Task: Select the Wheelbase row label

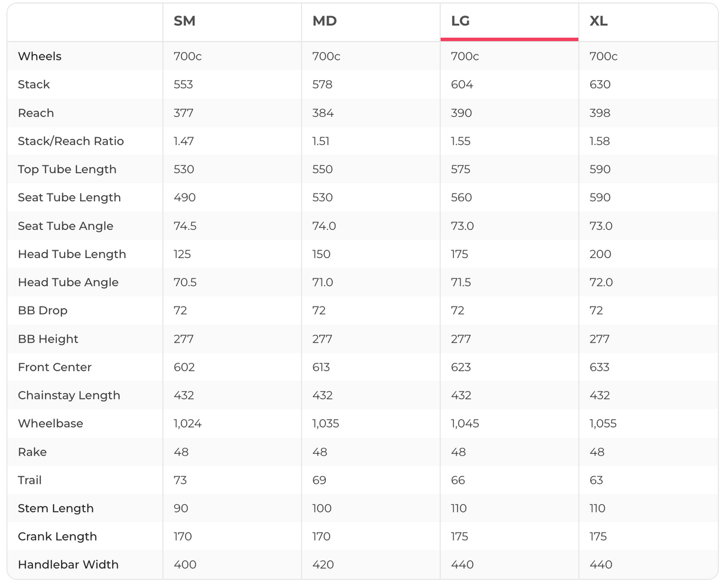Action: [x=50, y=424]
